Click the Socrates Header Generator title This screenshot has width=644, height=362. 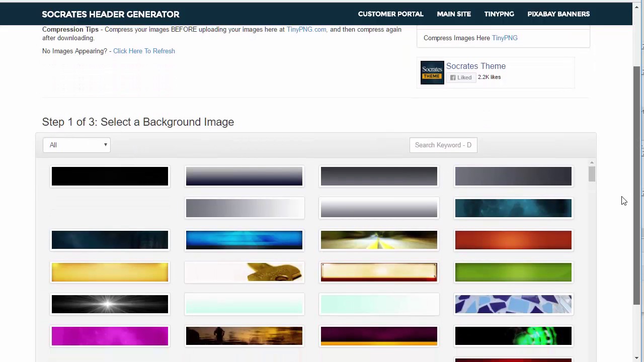point(111,14)
